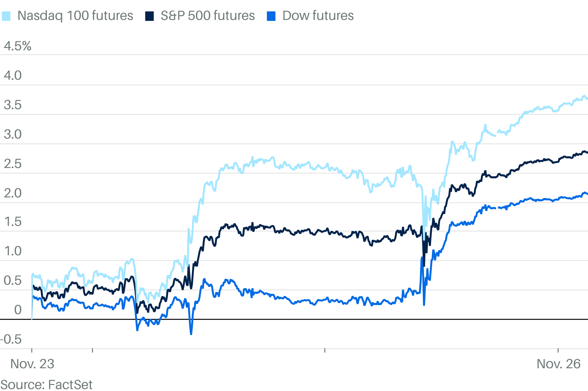Click the 2.5 y-axis label
This screenshot has height=391, width=588.
click(13, 164)
